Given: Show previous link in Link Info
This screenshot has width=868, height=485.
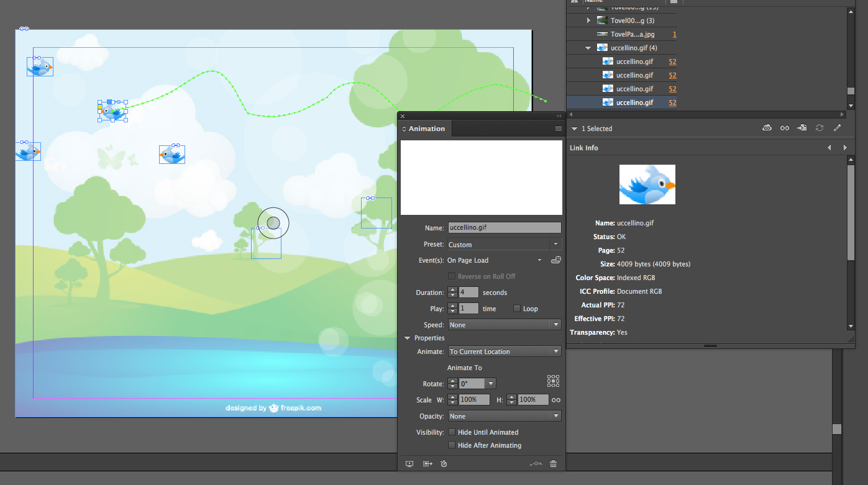Looking at the screenshot, I should (829, 148).
